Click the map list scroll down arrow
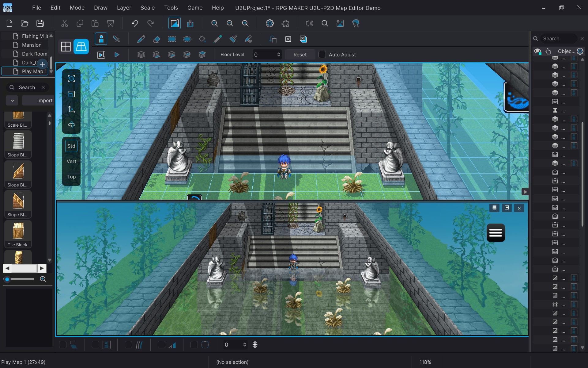 51,71
